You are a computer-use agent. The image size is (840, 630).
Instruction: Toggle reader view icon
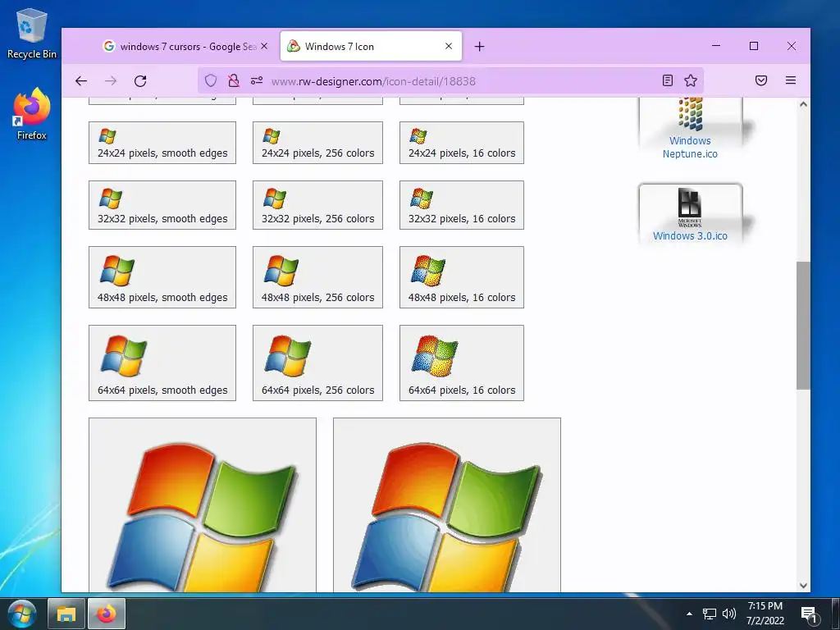pos(668,81)
